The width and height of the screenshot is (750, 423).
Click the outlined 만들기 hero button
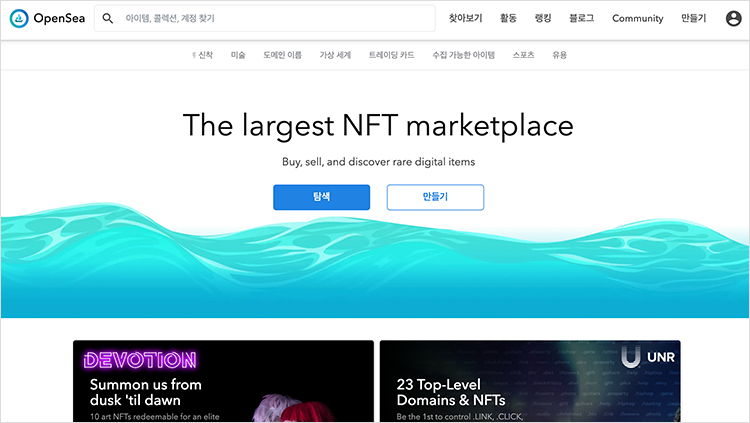pyautogui.click(x=435, y=197)
